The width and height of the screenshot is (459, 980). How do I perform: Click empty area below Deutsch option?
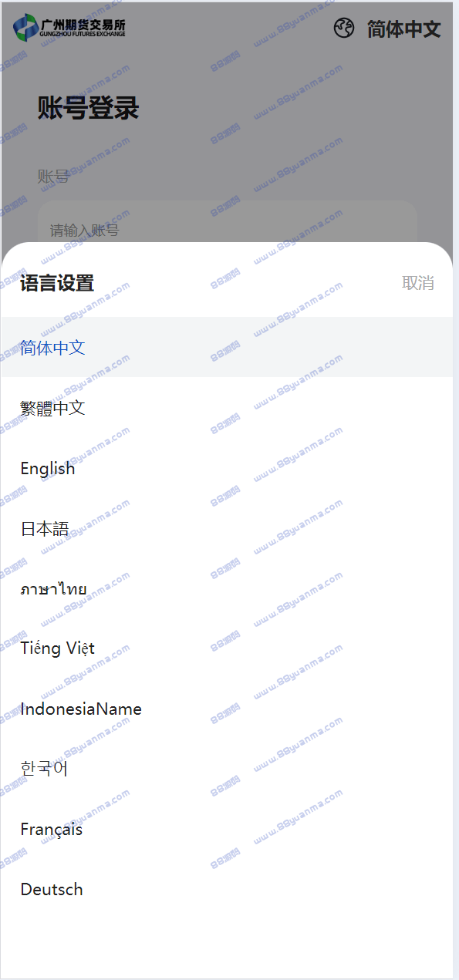pos(227,948)
